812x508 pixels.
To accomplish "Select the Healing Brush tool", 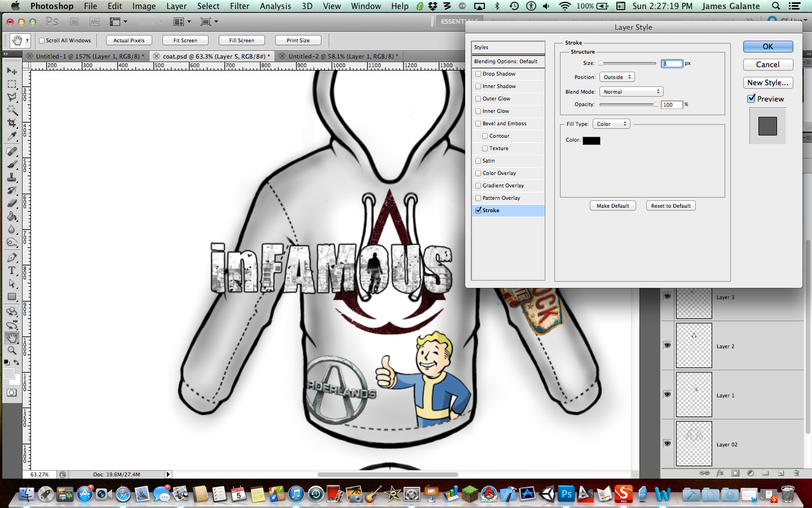I will tap(12, 151).
